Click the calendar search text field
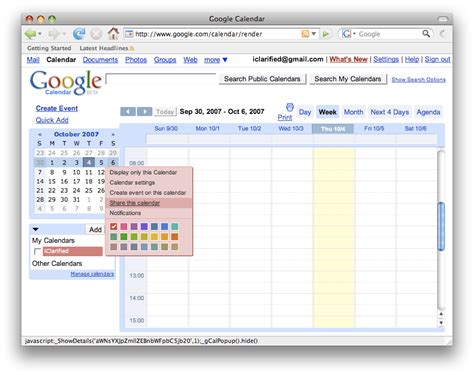This screenshot has height=375, width=474. point(161,79)
